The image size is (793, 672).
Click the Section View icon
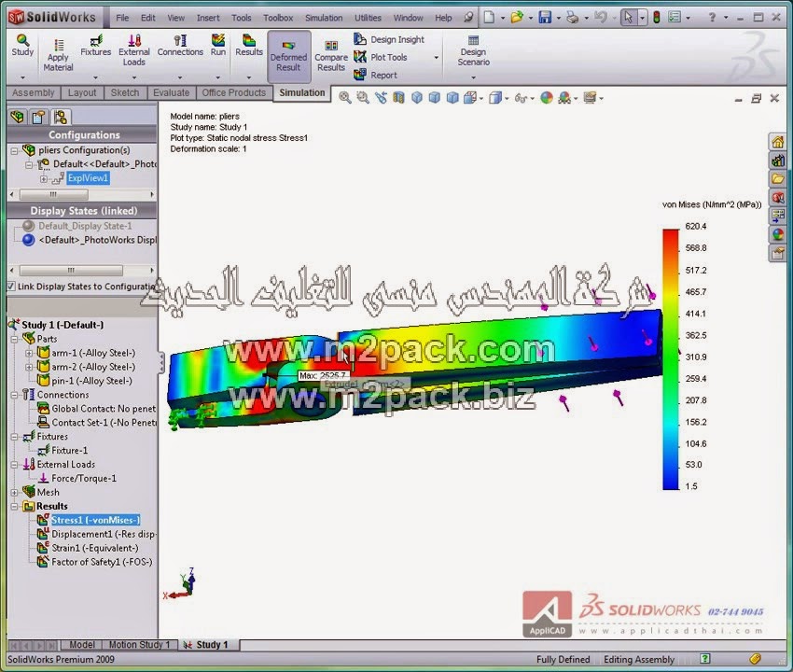tap(398, 98)
